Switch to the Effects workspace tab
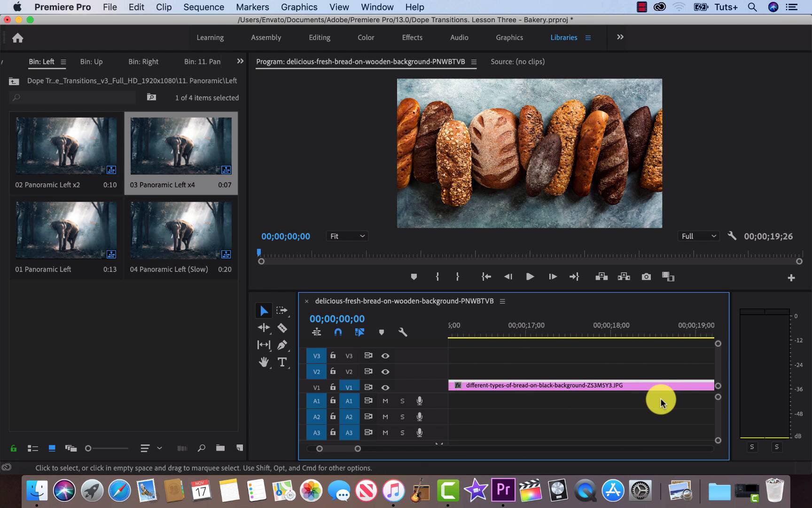812x508 pixels. click(412, 38)
